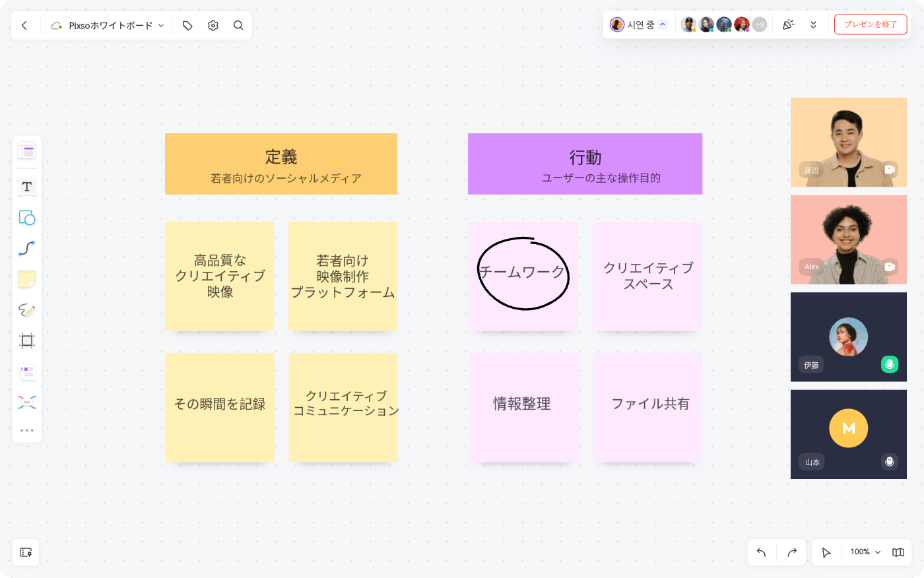Click プレゼンを終了 button
924x578 pixels.
coord(871,24)
